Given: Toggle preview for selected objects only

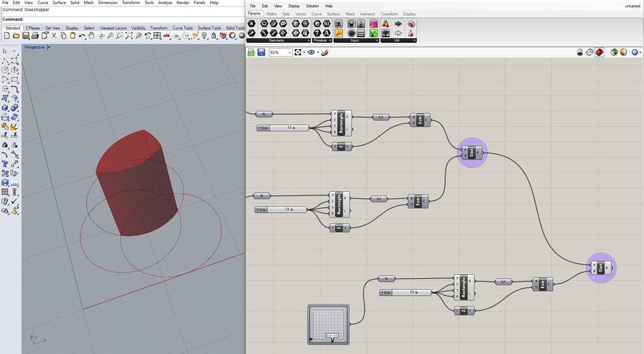Looking at the screenshot, I should (614, 52).
